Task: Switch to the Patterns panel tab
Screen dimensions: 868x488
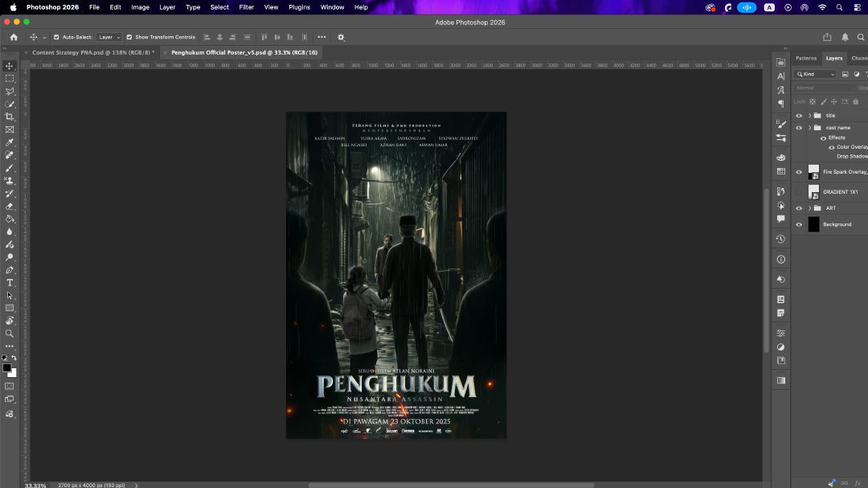Action: click(806, 58)
